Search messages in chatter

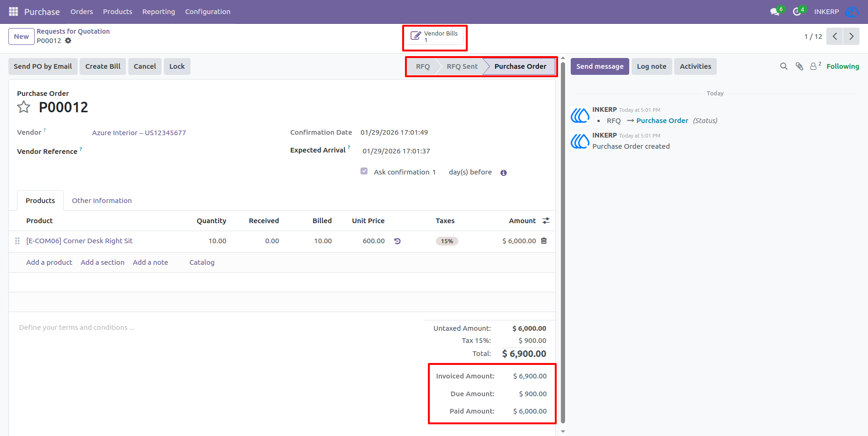pyautogui.click(x=784, y=66)
